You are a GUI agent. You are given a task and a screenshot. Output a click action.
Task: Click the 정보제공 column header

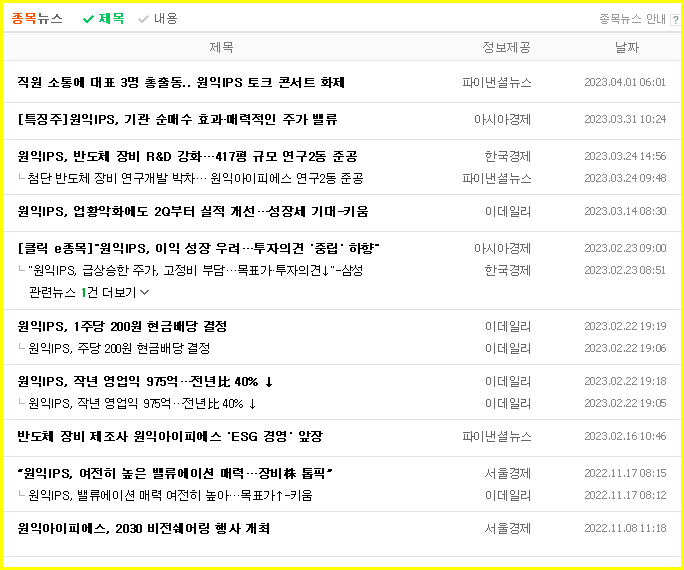tap(506, 47)
